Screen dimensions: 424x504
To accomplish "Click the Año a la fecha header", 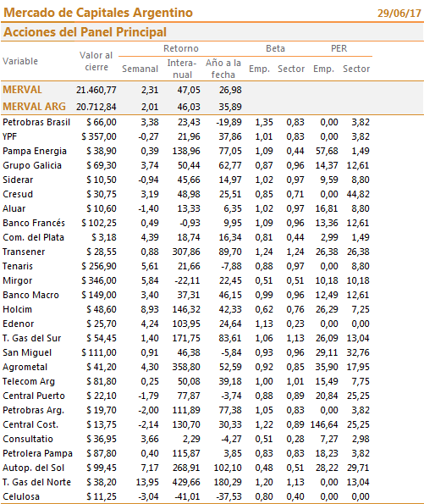I will coord(223,69).
